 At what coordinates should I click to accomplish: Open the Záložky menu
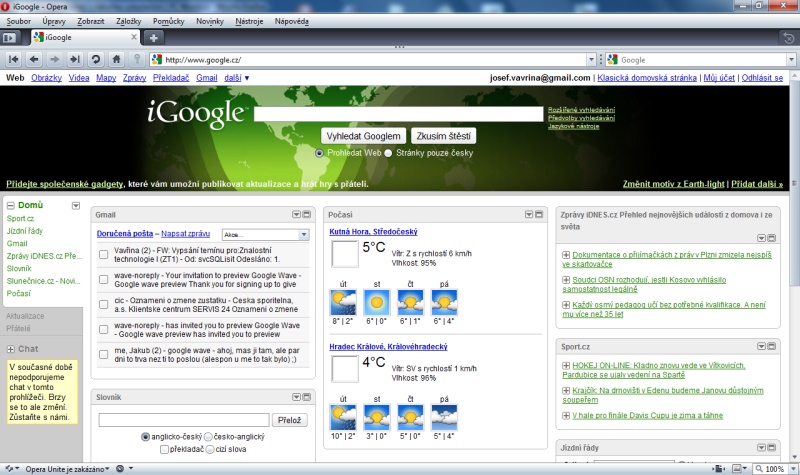(128, 21)
